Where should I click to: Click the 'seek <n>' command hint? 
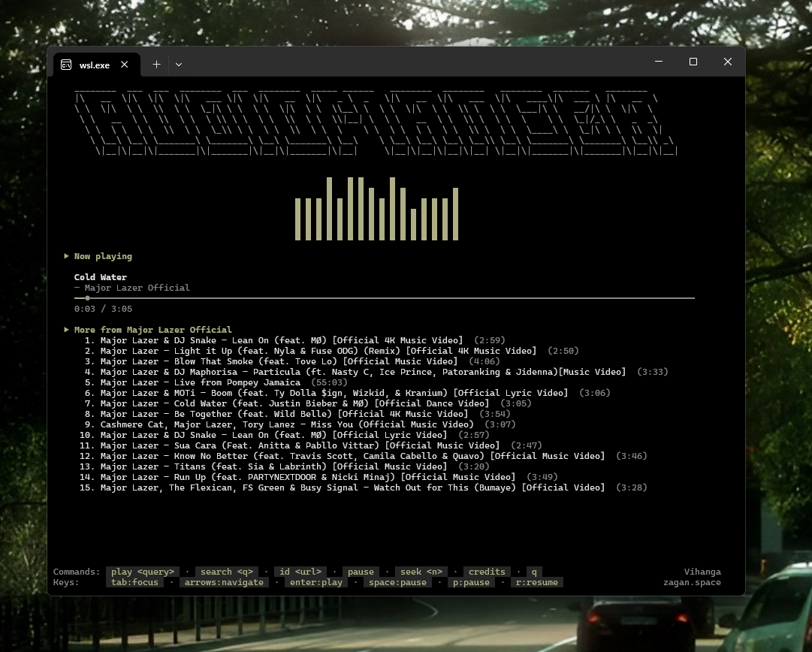pos(421,572)
